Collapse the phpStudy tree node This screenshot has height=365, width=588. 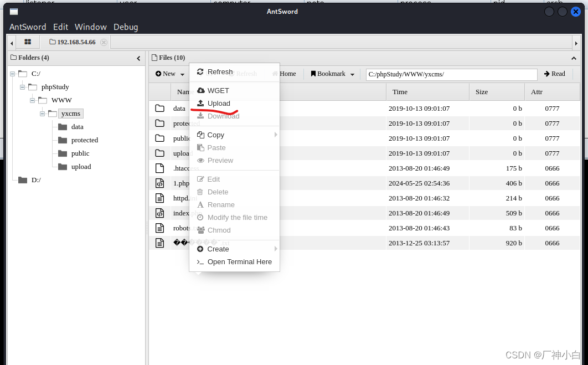(23, 87)
